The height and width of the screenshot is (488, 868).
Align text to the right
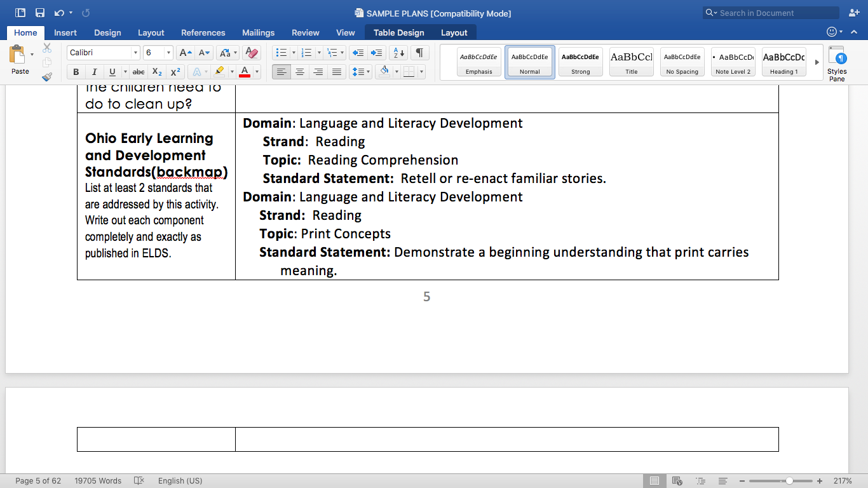click(x=318, y=72)
